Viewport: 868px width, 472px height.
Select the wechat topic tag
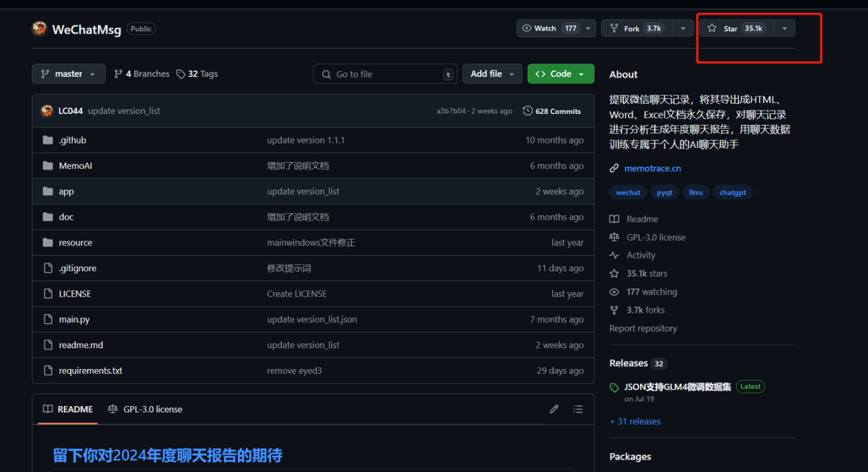(628, 193)
